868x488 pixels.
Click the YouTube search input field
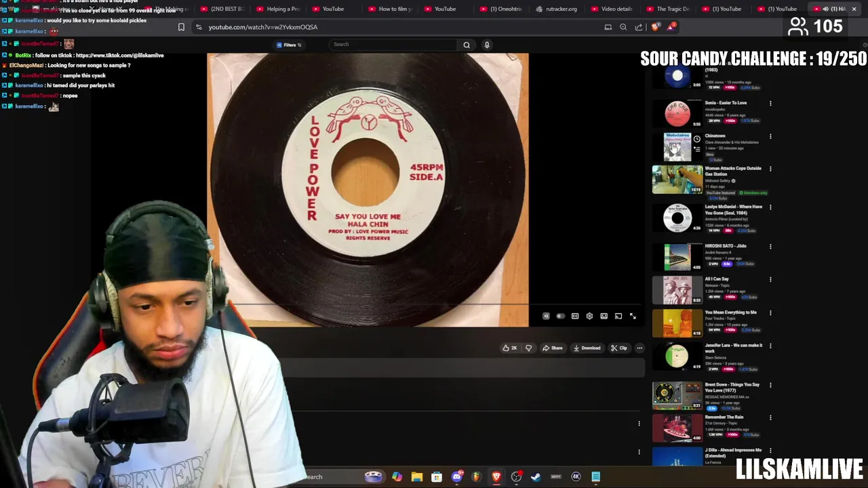click(393, 45)
